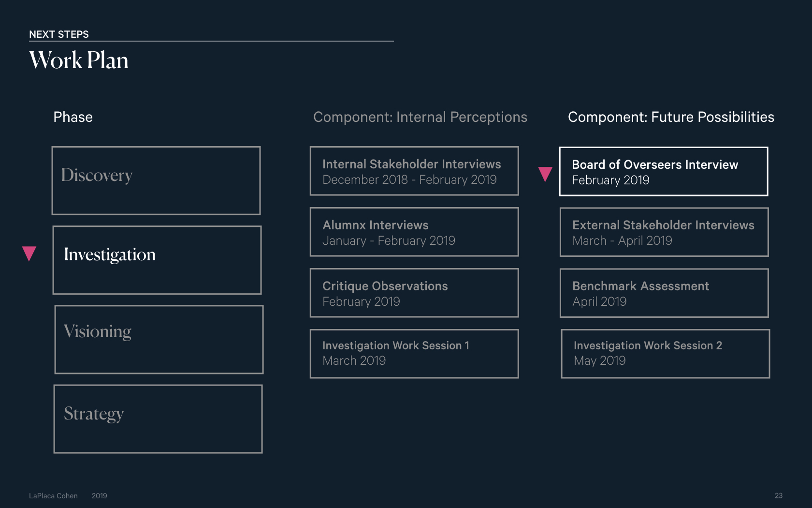Screen dimensions: 812x508
Task: Click the pink triangle marker beside Investigation
Action: click(x=29, y=254)
